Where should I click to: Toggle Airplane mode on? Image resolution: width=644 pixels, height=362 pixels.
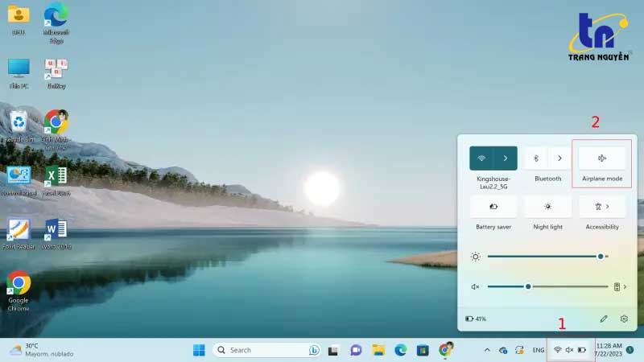[x=602, y=158]
